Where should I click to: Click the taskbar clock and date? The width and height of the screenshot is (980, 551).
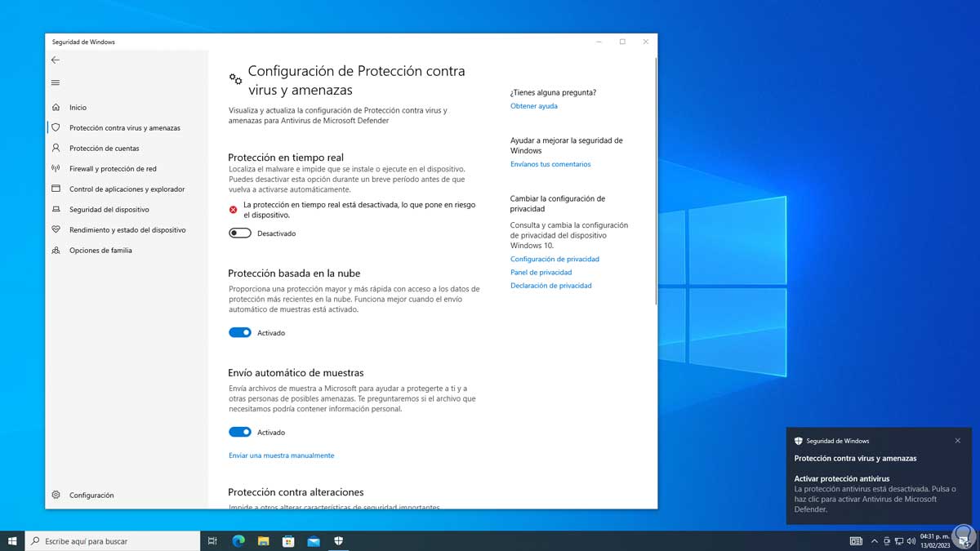[935, 540]
